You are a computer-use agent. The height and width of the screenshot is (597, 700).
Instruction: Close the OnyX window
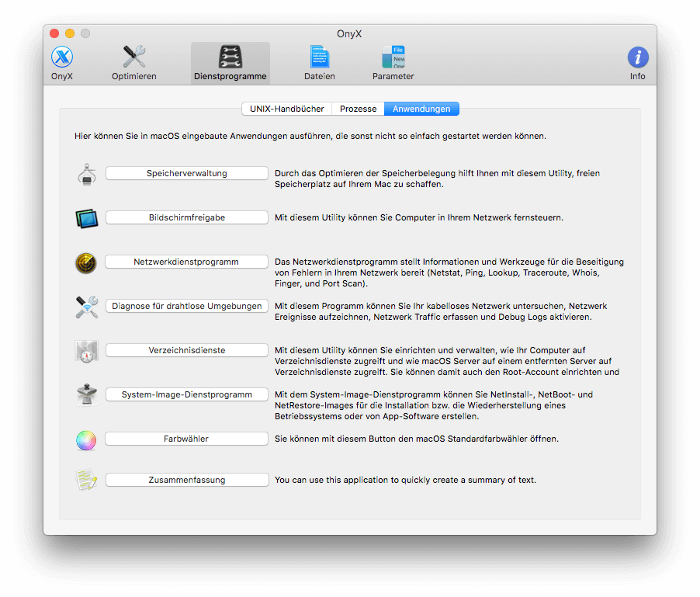(54, 33)
